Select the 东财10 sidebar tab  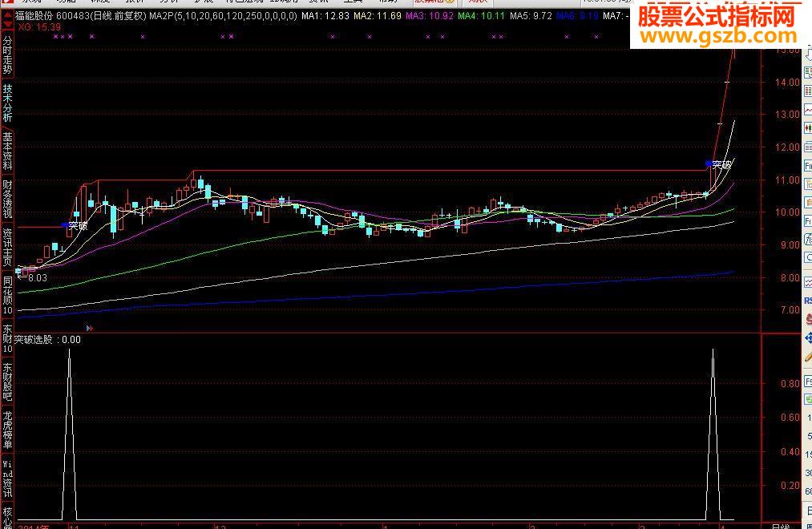point(7,338)
